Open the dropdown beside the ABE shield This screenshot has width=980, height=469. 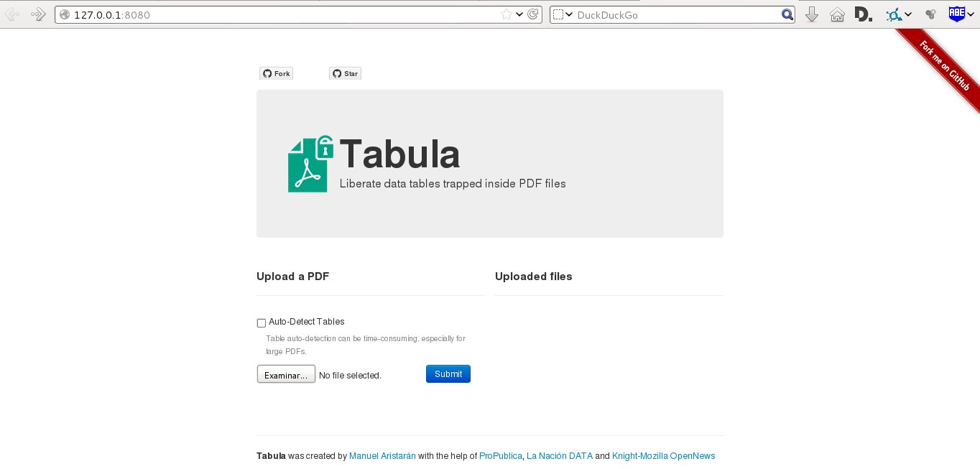[x=971, y=14]
